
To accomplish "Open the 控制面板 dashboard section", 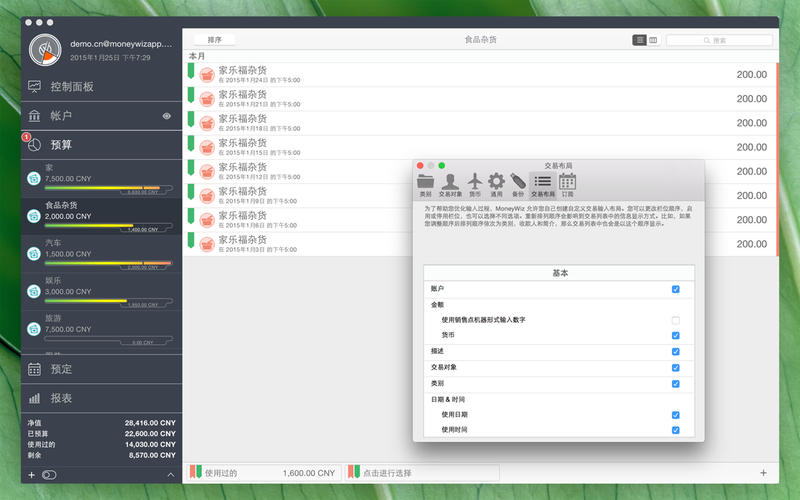I will 72,87.
